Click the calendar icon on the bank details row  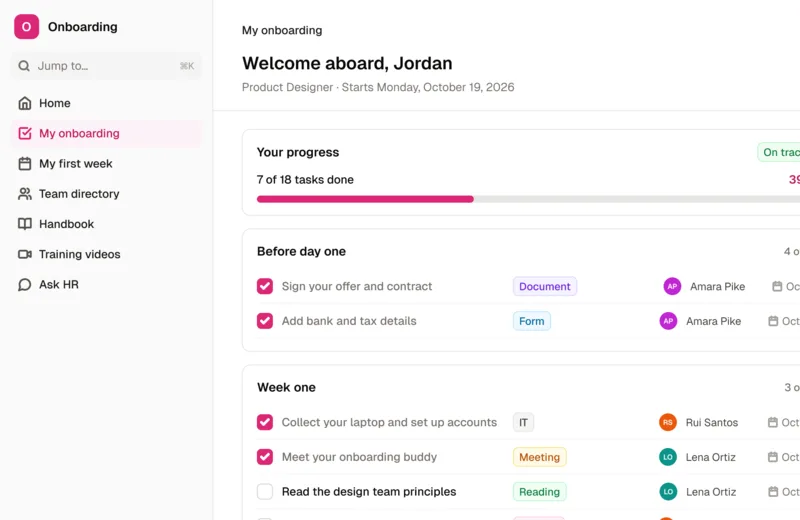[x=773, y=321]
